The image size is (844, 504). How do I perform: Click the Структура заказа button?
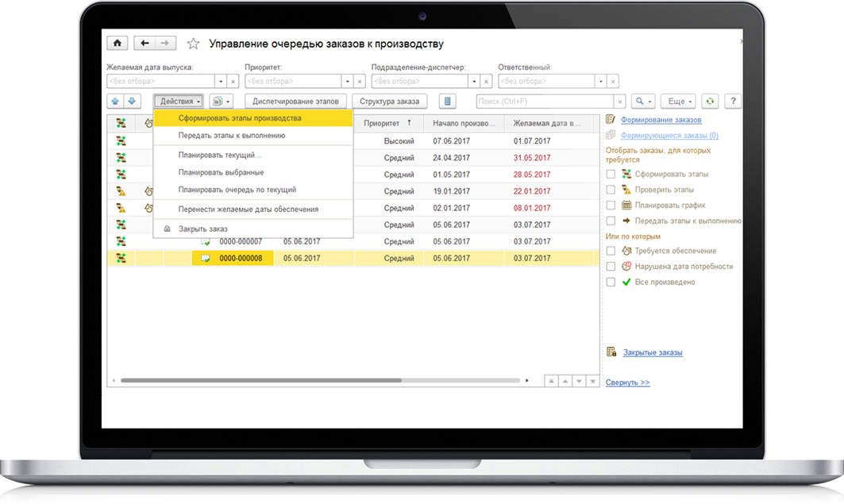[x=389, y=101]
